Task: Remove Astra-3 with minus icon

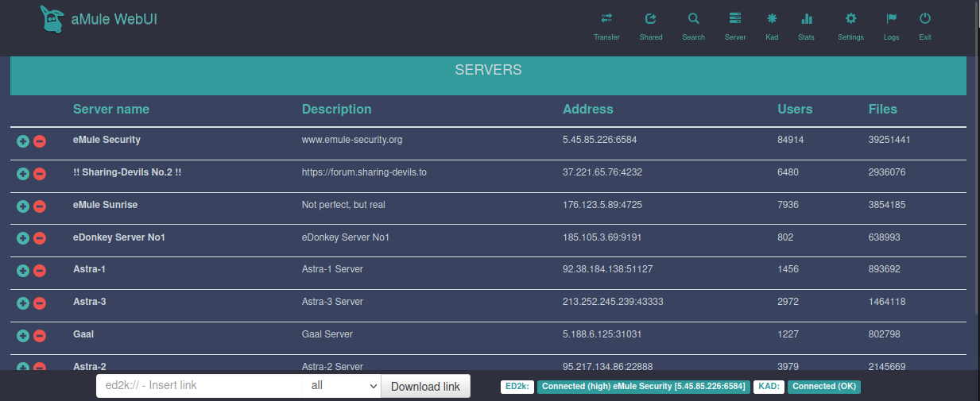Action: pyautogui.click(x=39, y=303)
